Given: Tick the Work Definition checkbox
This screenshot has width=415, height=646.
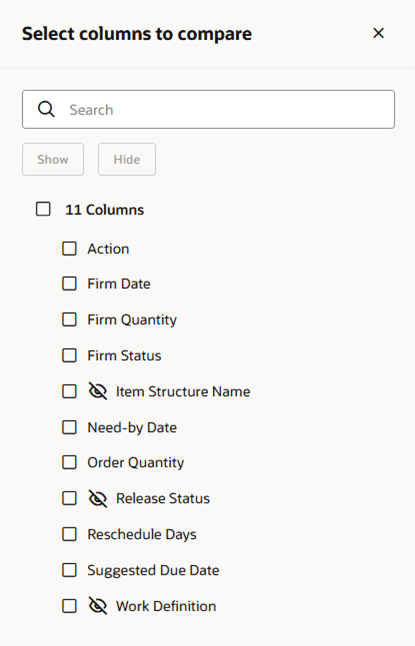Looking at the screenshot, I should point(69,606).
